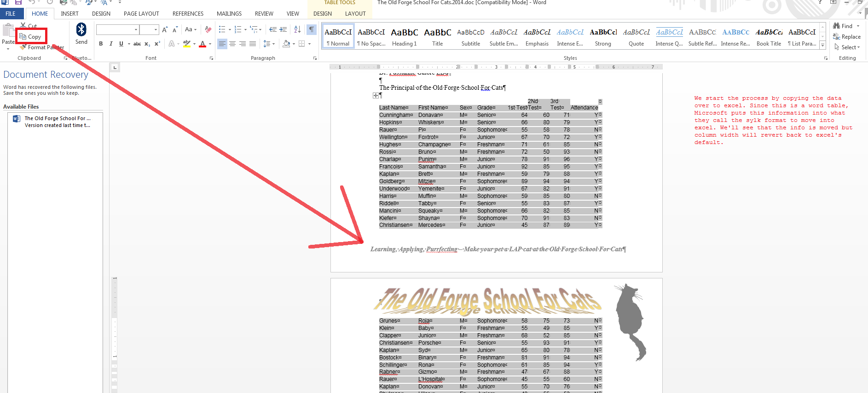Toggle Justify paragraph alignment

coord(253,44)
